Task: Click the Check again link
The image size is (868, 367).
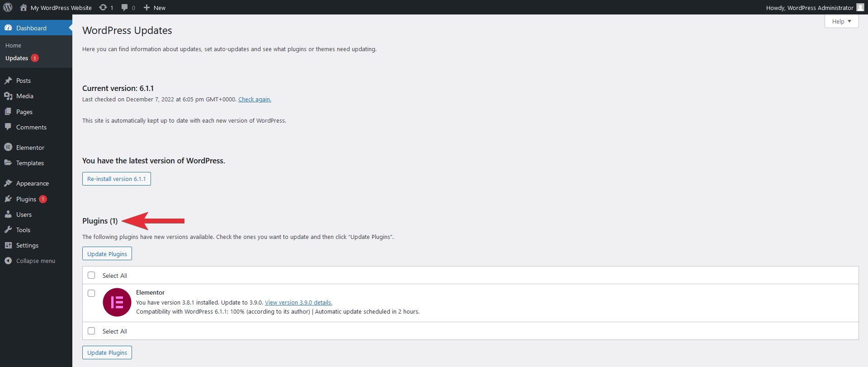Action: coord(255,100)
